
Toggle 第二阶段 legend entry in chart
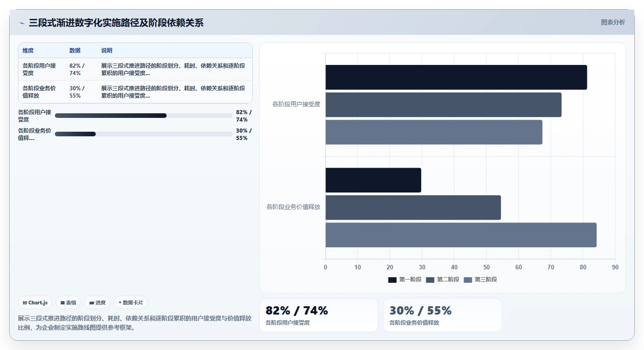pos(442,280)
